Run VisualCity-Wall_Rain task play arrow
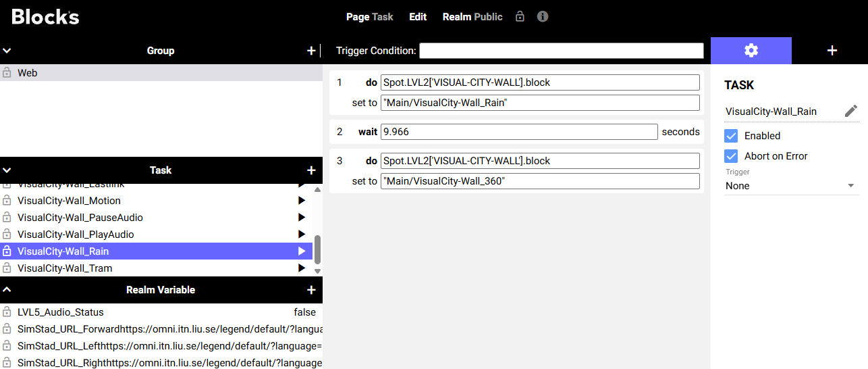The image size is (868, 369). pos(302,251)
